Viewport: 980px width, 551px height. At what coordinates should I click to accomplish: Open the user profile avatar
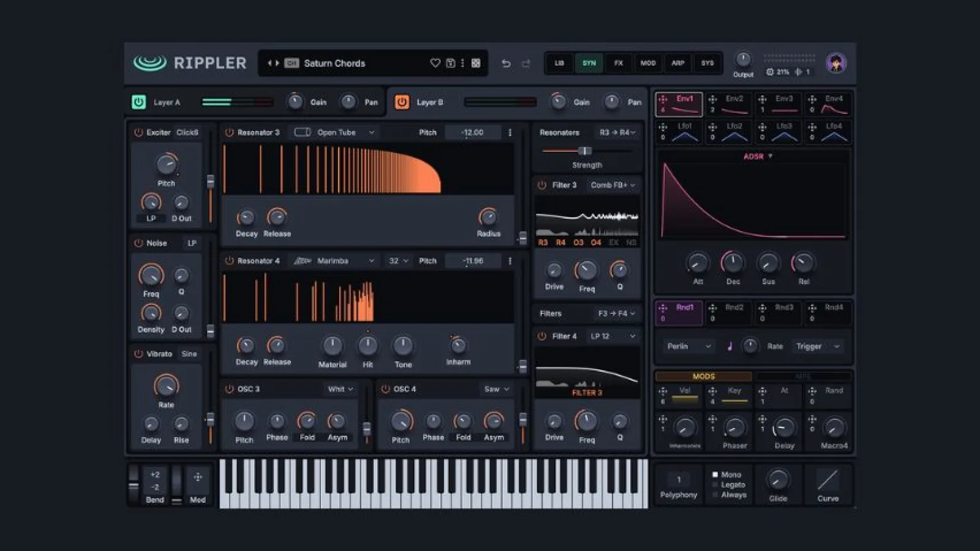[836, 63]
